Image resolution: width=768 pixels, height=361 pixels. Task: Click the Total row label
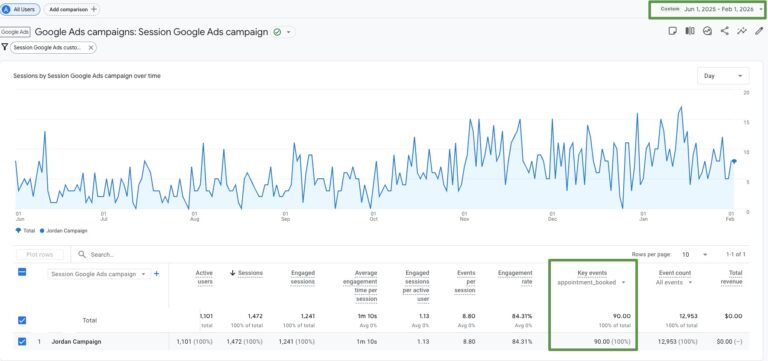[90, 320]
